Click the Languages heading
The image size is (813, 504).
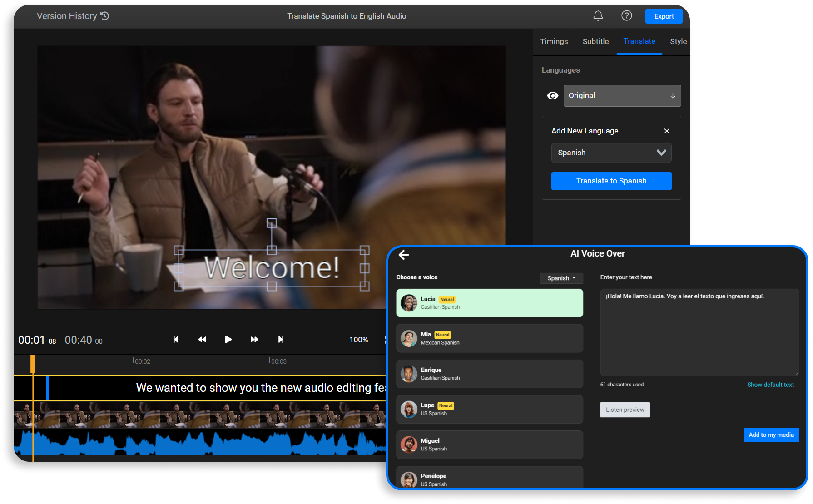pos(560,70)
